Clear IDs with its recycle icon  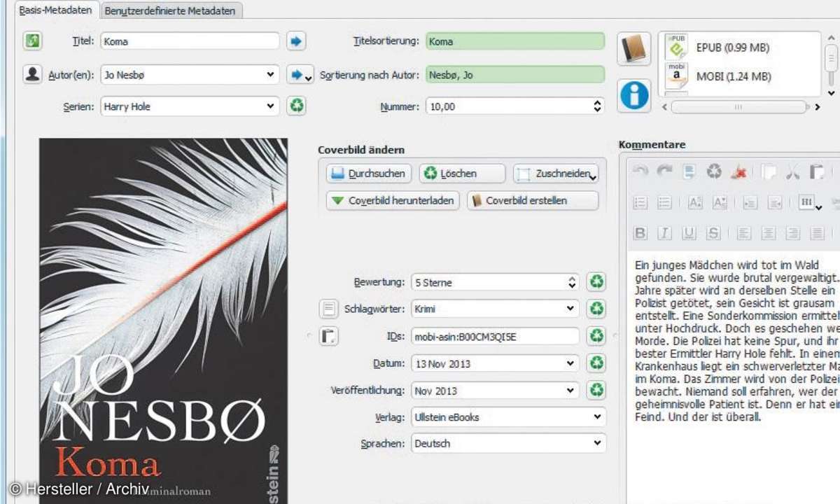pyautogui.click(x=596, y=336)
